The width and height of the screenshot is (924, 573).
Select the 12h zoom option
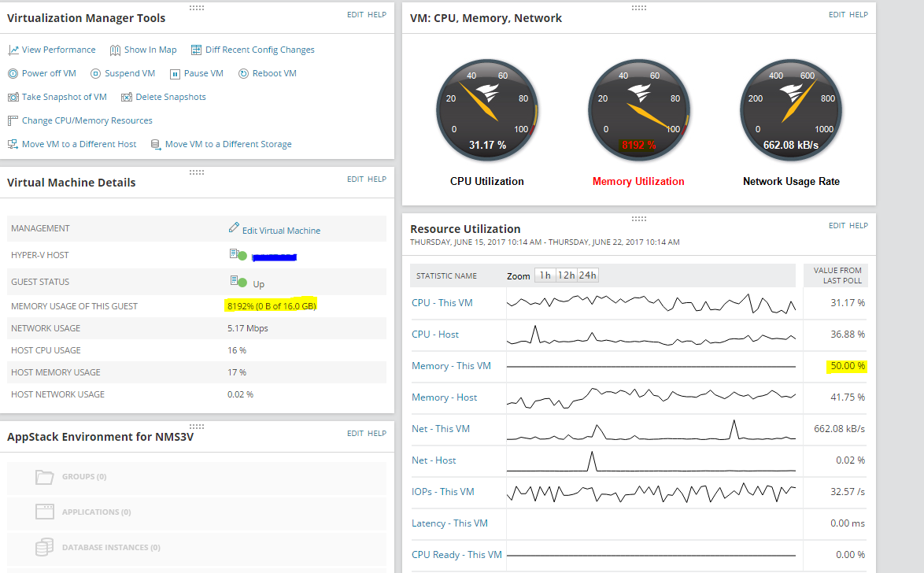point(567,275)
